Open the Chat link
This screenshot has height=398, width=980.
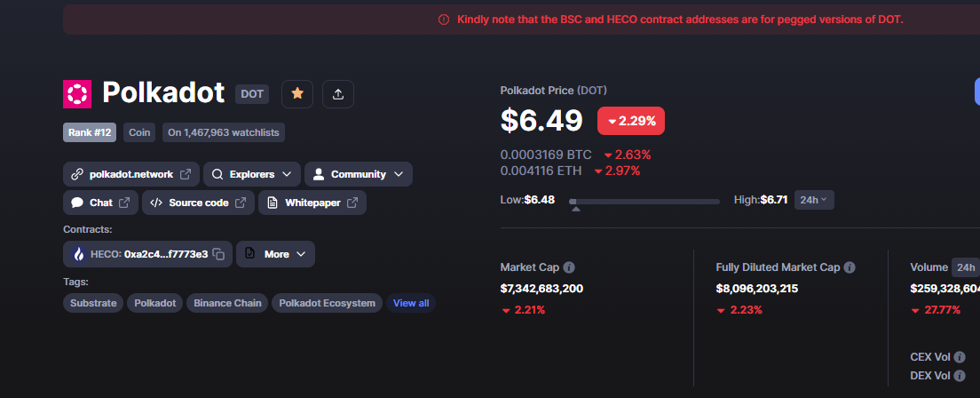tap(100, 203)
